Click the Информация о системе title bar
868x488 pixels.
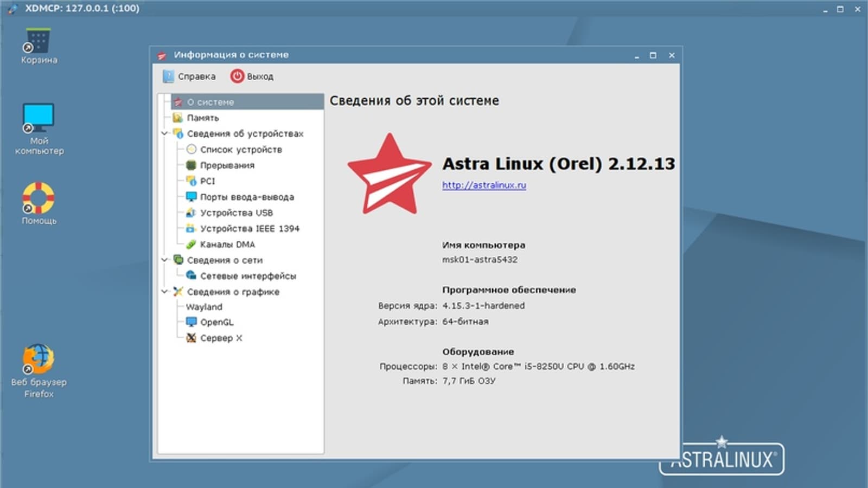[x=415, y=55]
